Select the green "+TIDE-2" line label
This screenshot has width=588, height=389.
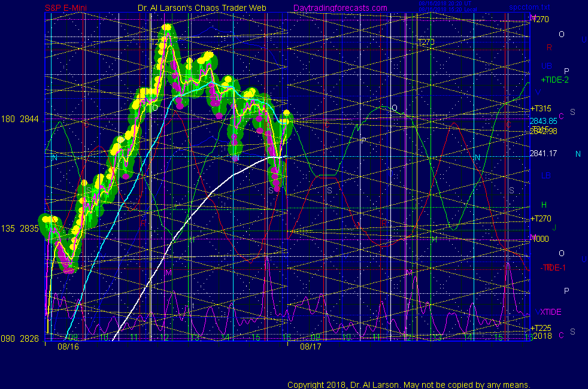click(554, 80)
